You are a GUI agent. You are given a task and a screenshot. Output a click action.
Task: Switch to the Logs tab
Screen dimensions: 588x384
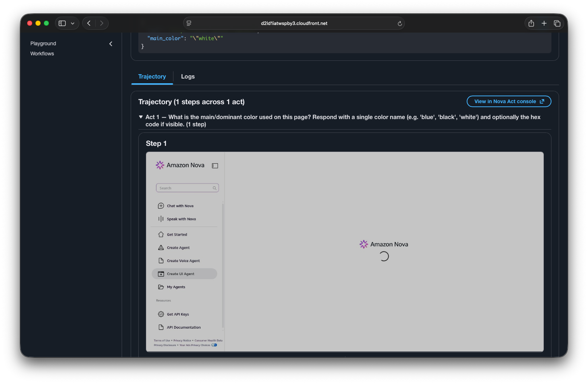tap(188, 77)
